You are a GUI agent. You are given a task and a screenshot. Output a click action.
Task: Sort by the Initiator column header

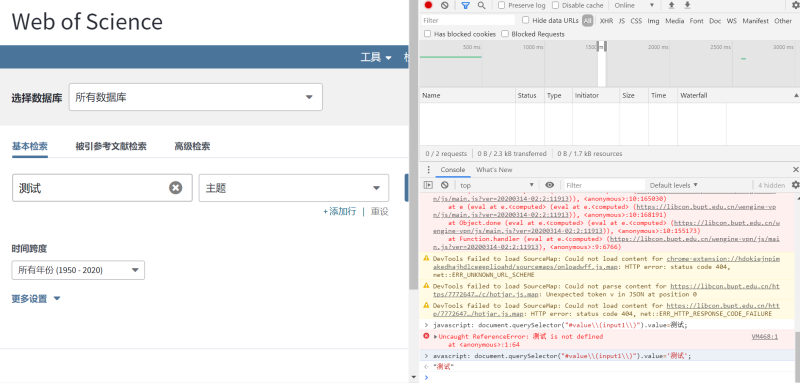point(595,95)
